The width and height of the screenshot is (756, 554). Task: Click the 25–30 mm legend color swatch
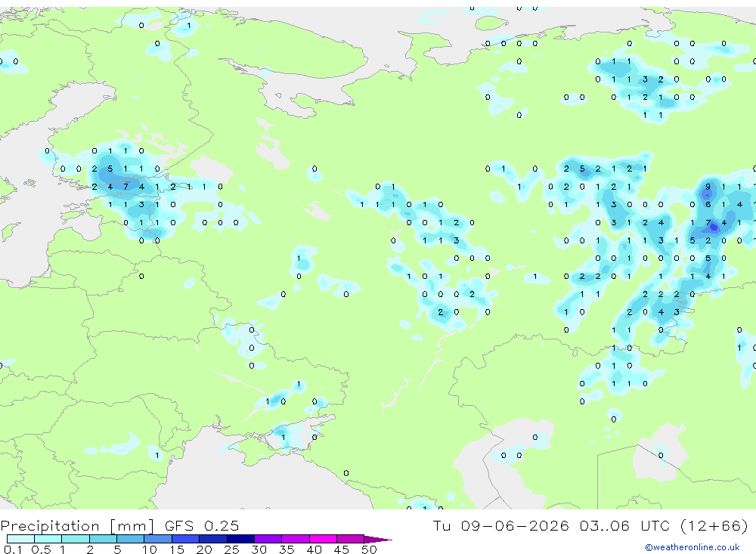tap(240, 539)
